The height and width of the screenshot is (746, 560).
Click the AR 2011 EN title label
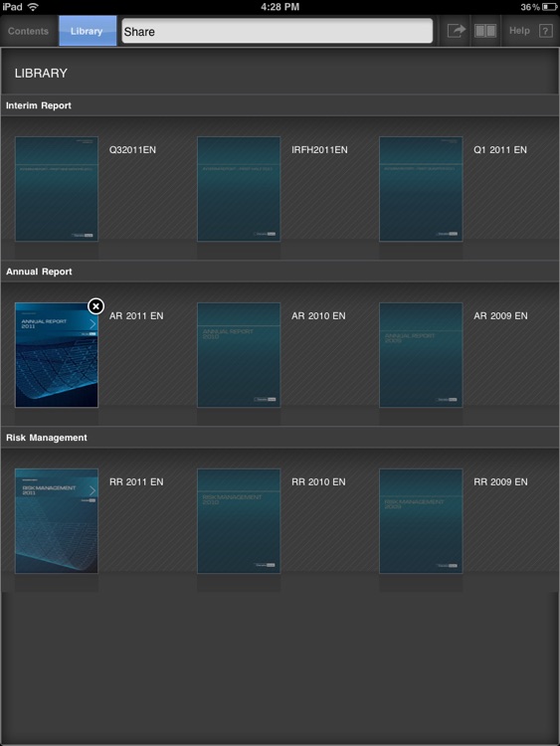point(136,316)
